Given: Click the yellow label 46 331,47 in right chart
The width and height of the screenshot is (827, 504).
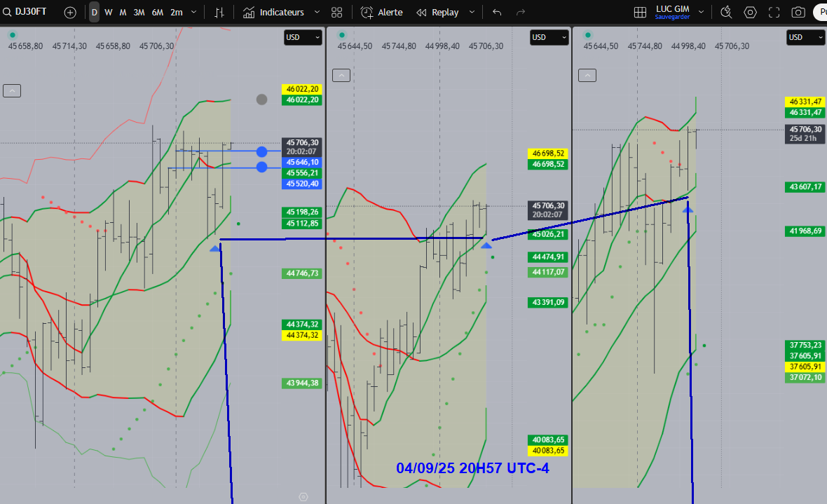Looking at the screenshot, I should pyautogui.click(x=805, y=102).
